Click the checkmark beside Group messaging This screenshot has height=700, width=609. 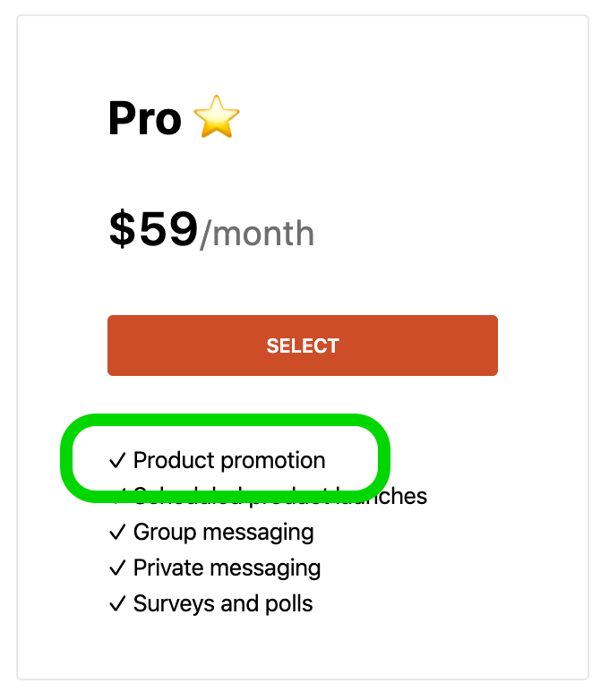pyautogui.click(x=116, y=533)
